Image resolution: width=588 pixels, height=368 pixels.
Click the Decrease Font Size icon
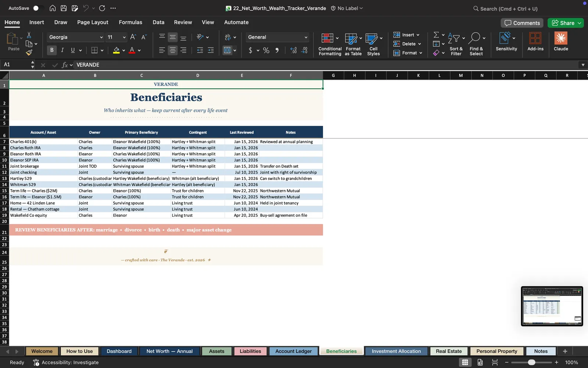pyautogui.click(x=144, y=37)
